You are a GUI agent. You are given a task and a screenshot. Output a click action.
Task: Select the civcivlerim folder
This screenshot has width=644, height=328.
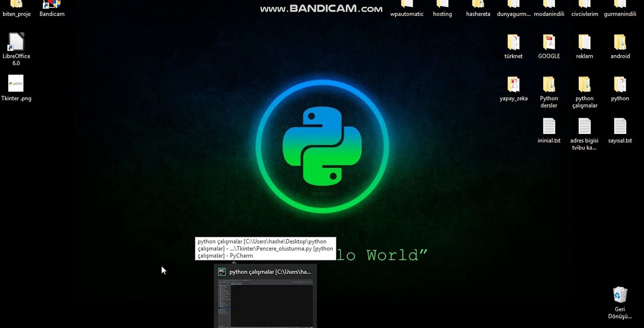(x=584, y=9)
